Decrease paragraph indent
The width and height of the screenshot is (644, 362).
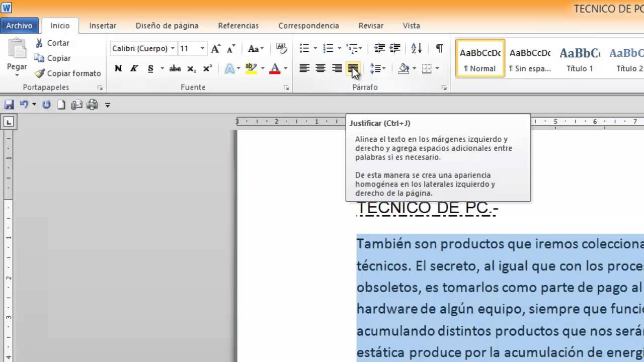(379, 49)
